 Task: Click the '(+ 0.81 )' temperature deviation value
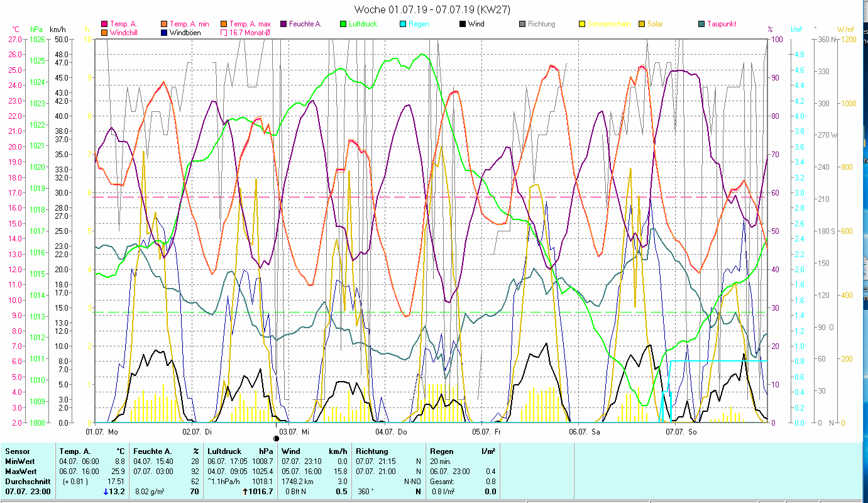click(74, 482)
